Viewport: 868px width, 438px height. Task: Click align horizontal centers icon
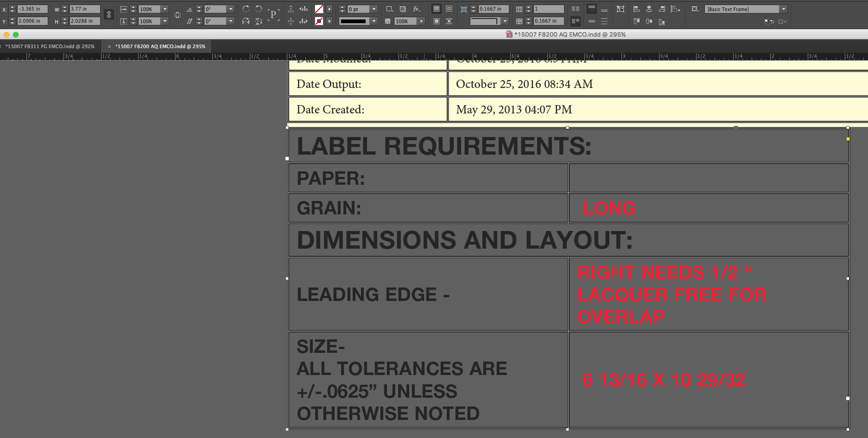click(x=649, y=9)
